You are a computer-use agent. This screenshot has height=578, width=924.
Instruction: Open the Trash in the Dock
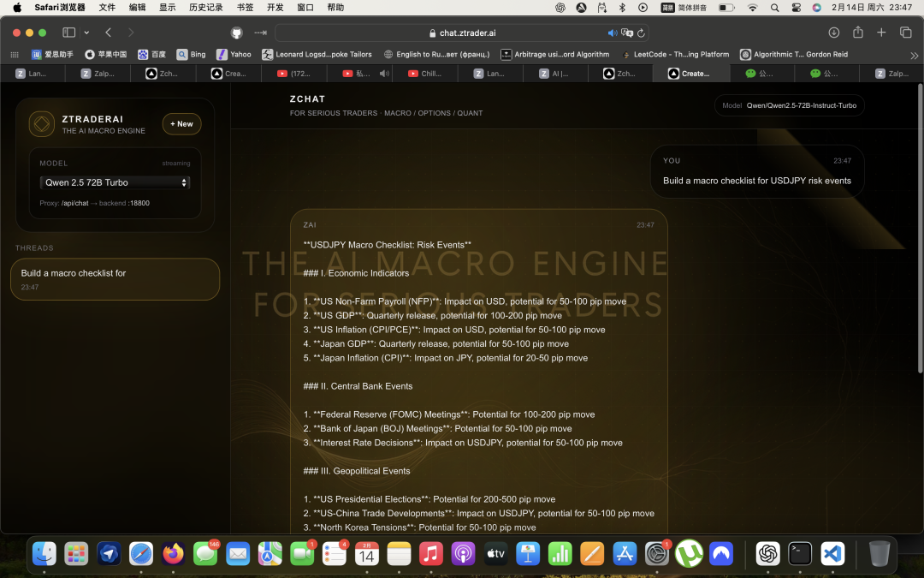click(x=879, y=554)
